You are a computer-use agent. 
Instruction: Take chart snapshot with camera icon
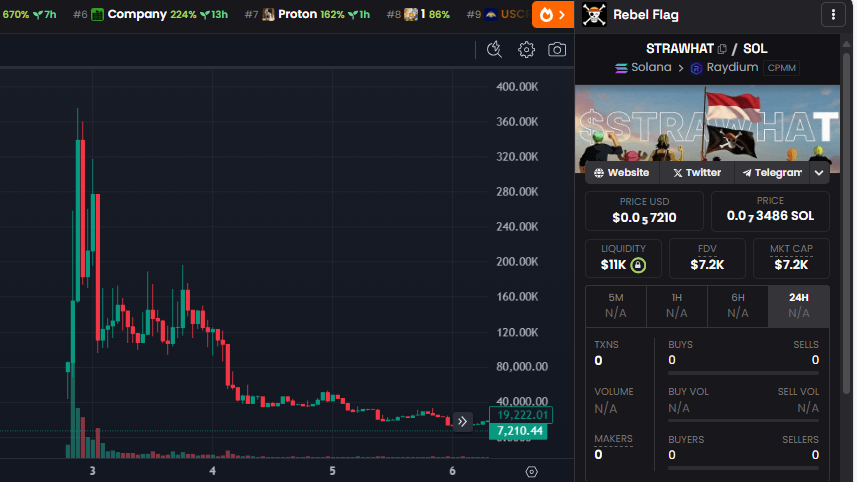[x=557, y=50]
